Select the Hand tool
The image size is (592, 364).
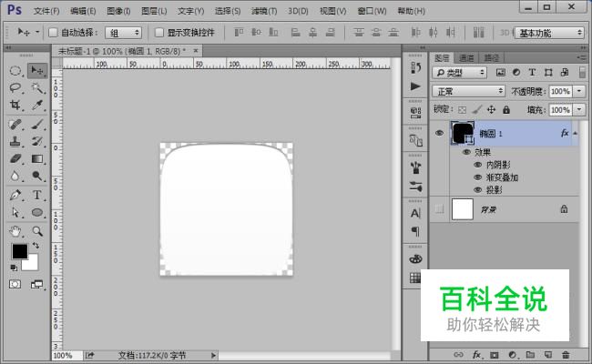pos(15,229)
